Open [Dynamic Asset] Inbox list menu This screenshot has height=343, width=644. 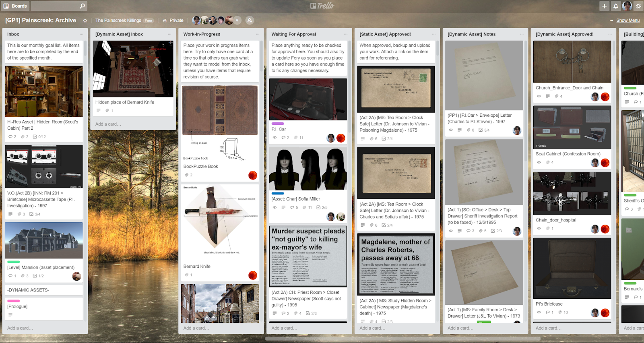coord(169,34)
